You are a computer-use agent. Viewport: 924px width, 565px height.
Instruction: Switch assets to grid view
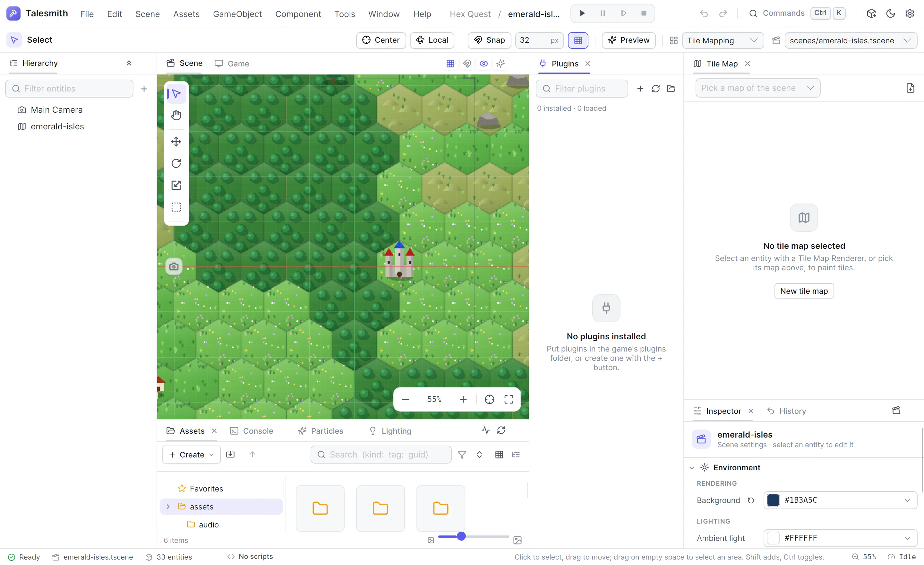click(x=499, y=454)
